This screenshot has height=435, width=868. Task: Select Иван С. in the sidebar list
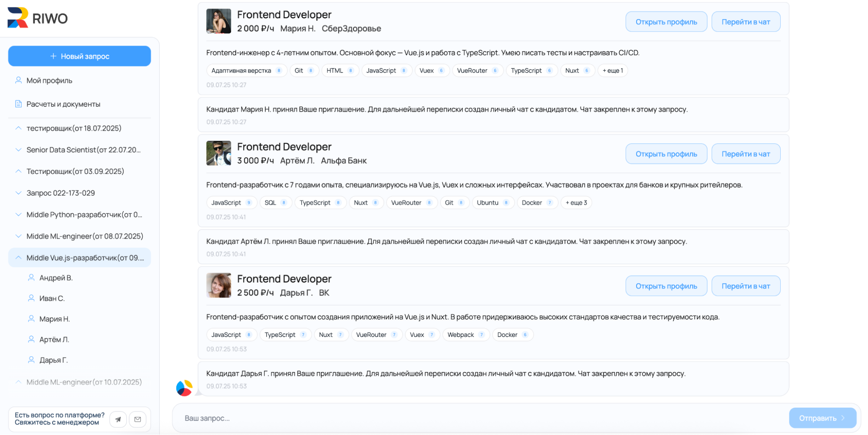[x=52, y=299]
